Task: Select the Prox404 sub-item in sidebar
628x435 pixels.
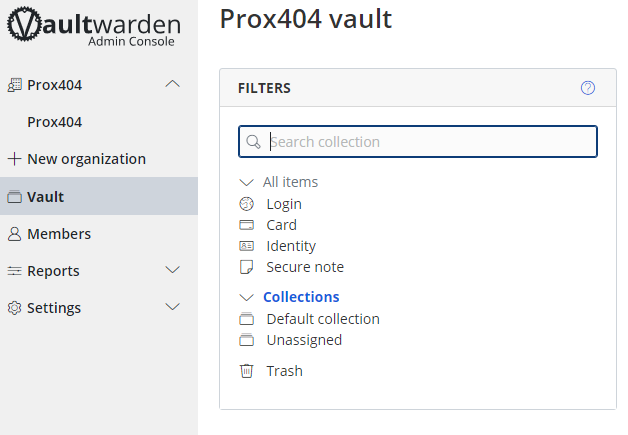Action: (55, 122)
